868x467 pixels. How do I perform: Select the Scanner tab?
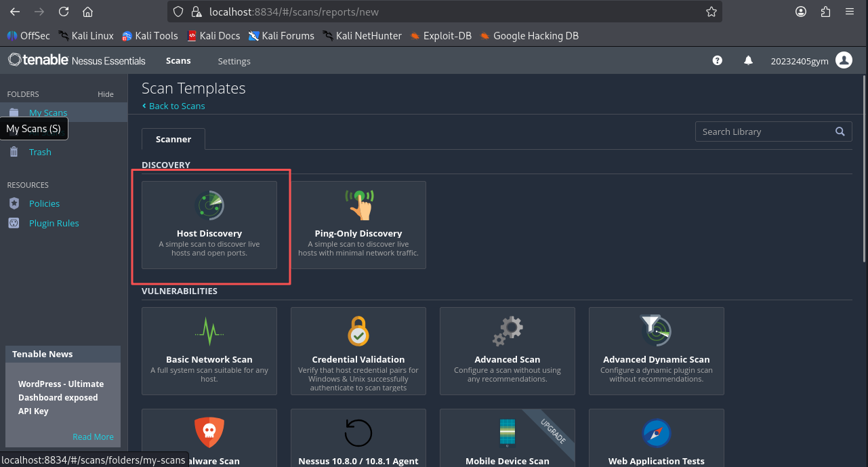tap(173, 139)
